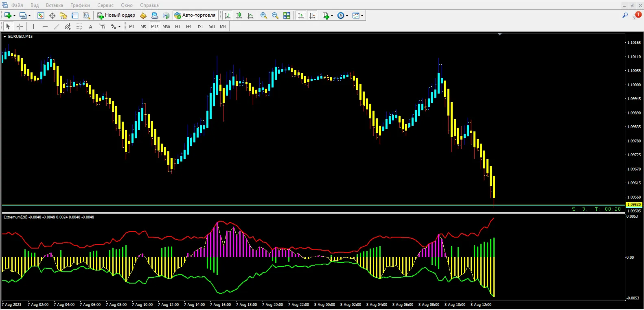The image size is (644, 310).
Task: Click the Zoom Out magnifier icon
Action: (275, 15)
